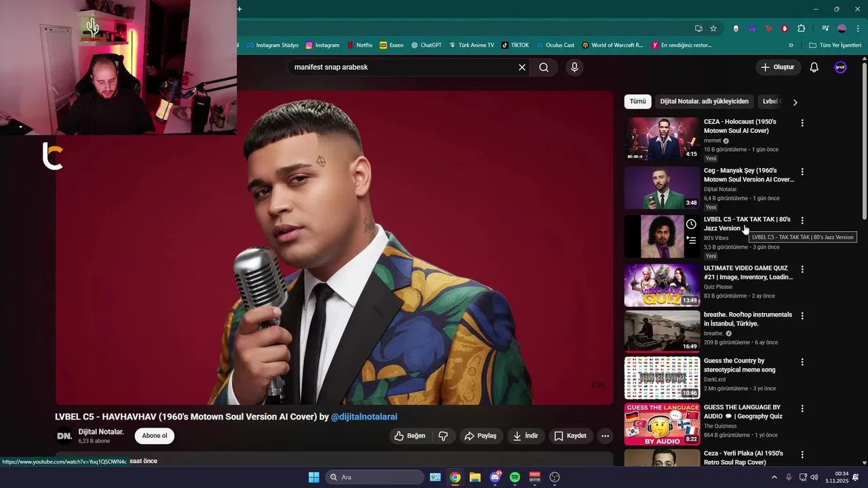
Task: Save the video with Kaydet
Action: pyautogui.click(x=570, y=436)
